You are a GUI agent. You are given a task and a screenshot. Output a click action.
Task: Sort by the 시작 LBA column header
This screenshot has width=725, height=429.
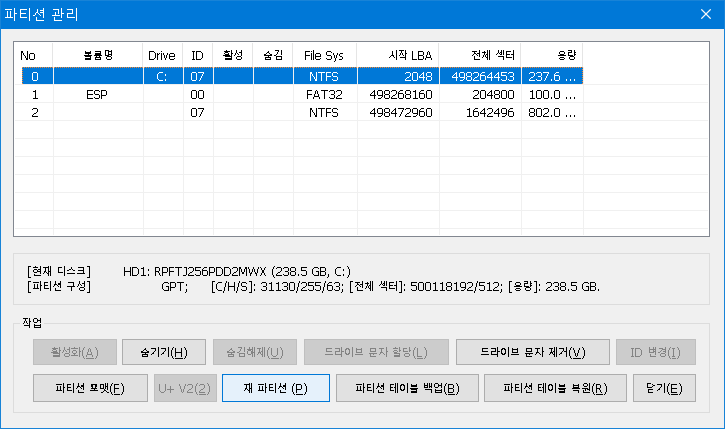[x=398, y=55]
